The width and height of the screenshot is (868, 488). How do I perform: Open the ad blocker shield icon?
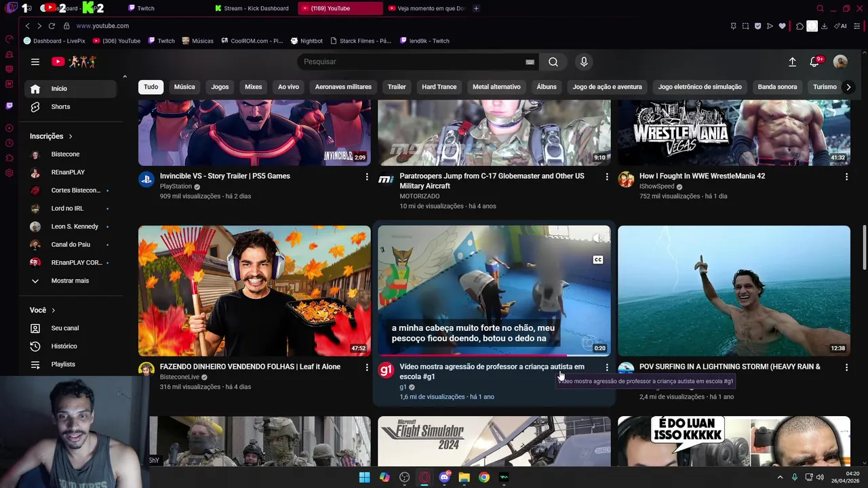point(757,26)
